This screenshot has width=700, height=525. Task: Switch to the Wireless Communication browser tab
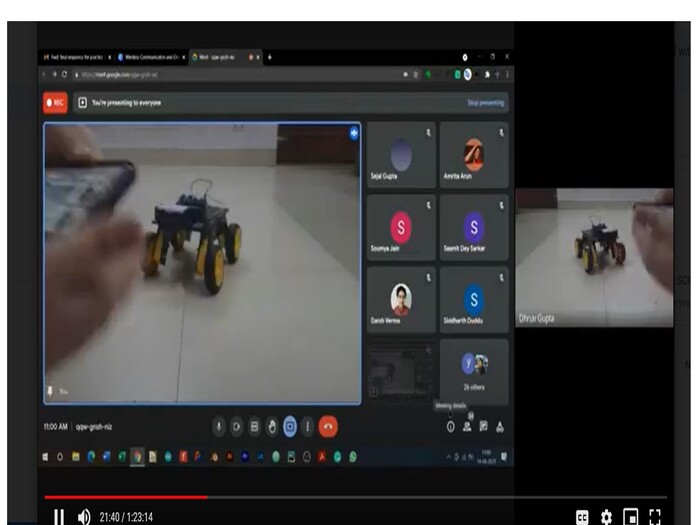tap(151, 57)
